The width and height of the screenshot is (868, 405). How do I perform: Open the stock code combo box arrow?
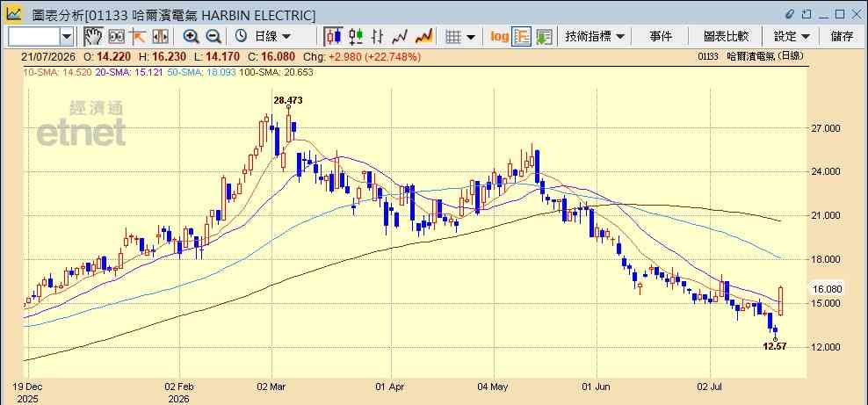[67, 37]
